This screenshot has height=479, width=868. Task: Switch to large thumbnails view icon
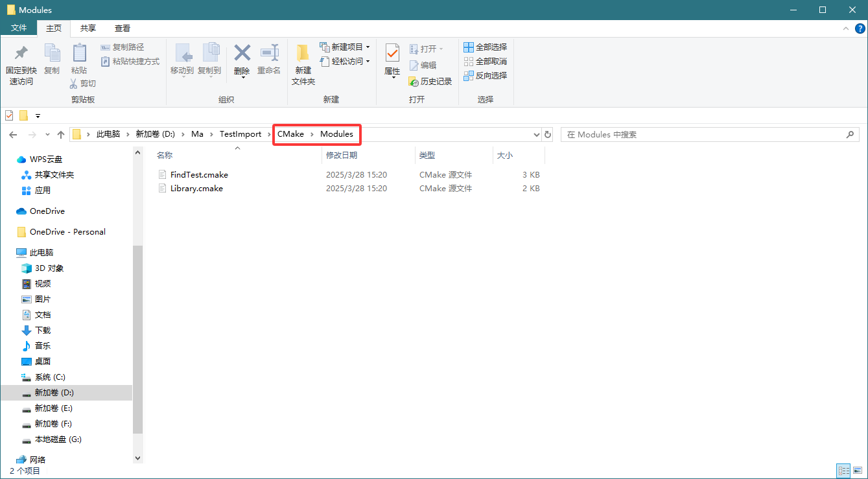(858, 471)
